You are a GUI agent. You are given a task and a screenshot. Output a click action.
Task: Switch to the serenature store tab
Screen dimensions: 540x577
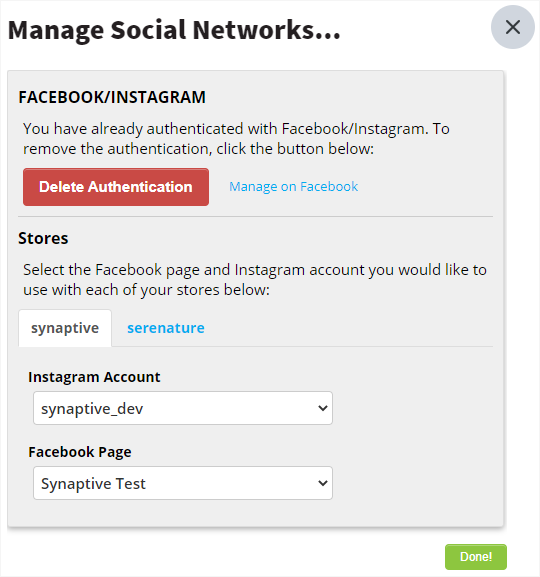166,328
